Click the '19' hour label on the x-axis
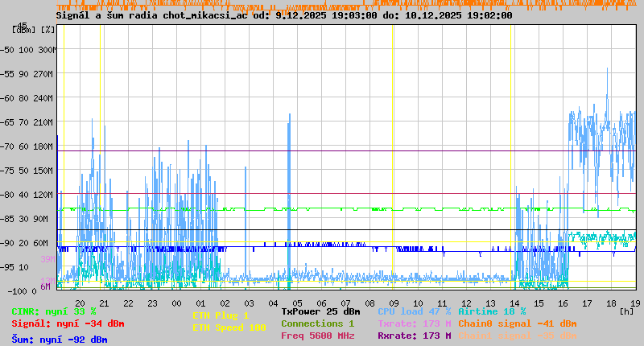 635,303
